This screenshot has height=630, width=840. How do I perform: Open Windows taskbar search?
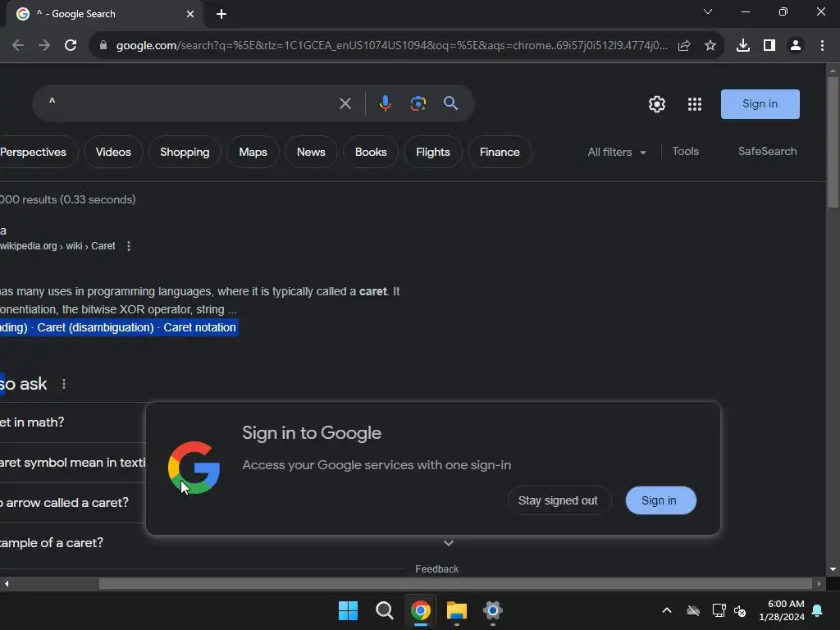click(384, 610)
